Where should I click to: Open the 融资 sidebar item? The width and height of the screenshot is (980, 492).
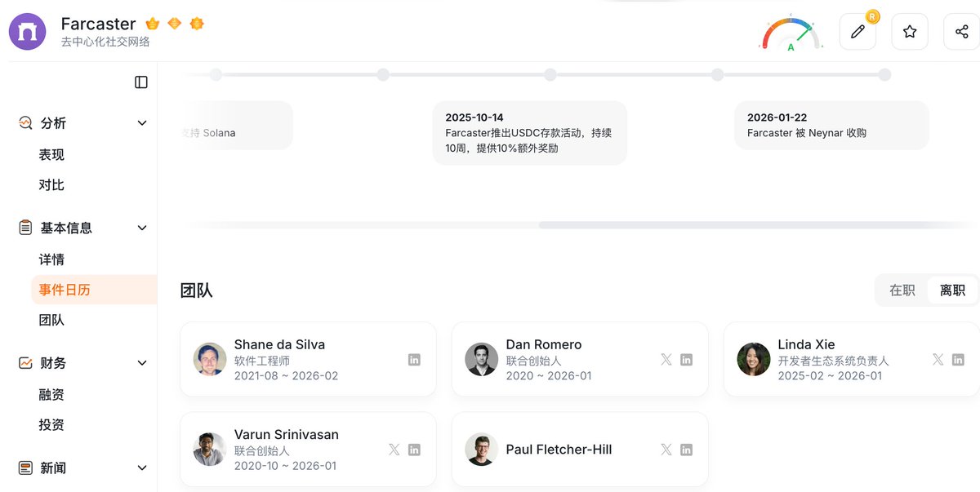51,395
